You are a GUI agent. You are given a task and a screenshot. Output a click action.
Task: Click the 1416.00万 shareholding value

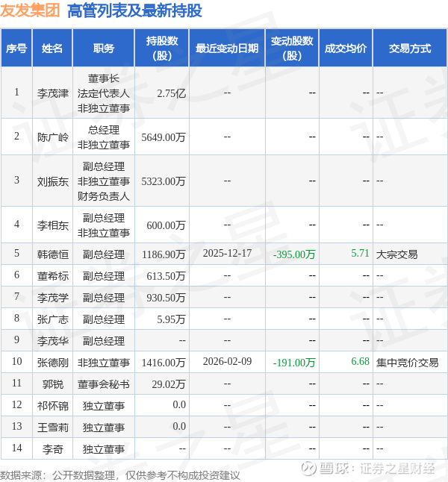pos(164,363)
